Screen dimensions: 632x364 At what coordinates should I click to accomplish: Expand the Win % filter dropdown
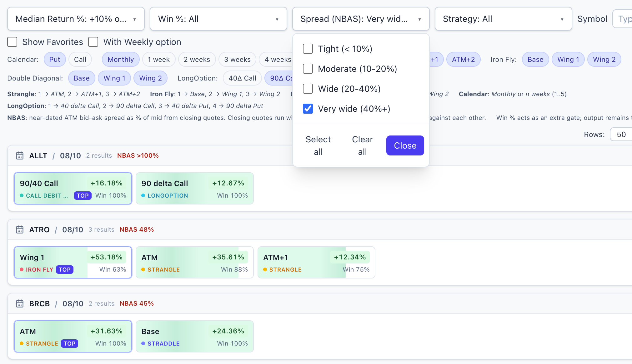click(x=218, y=19)
